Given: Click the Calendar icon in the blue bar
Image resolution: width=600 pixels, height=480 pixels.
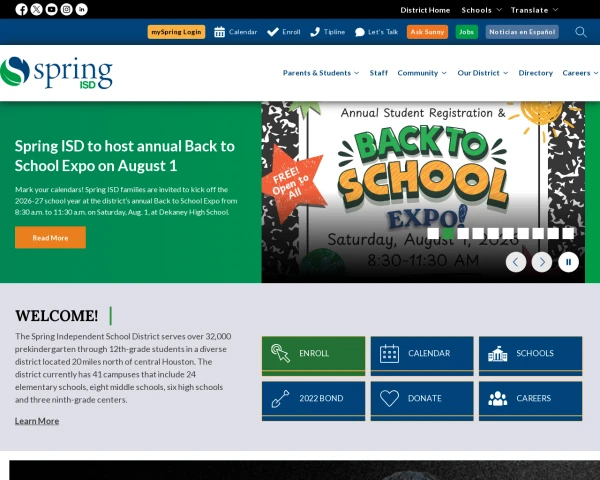Looking at the screenshot, I should (219, 32).
